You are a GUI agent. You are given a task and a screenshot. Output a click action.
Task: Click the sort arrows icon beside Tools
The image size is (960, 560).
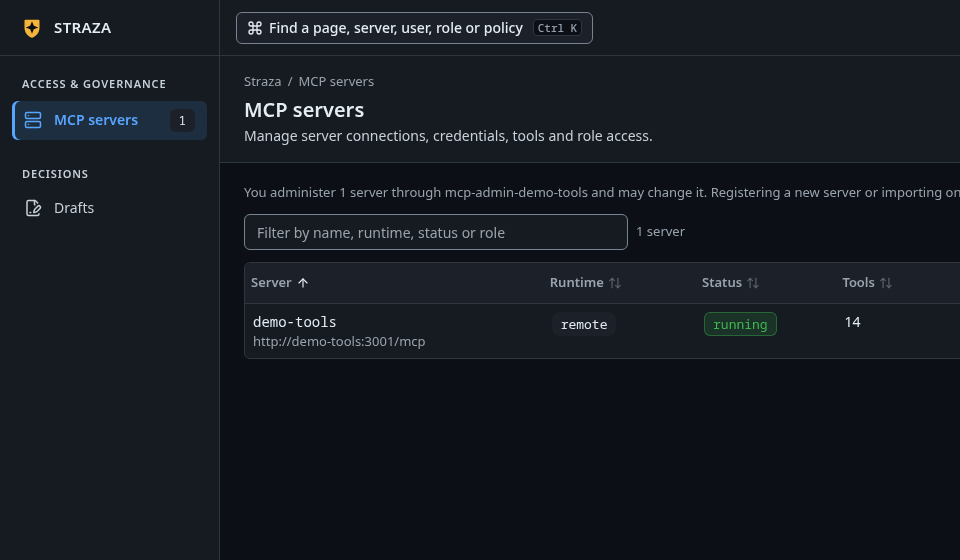pyautogui.click(x=886, y=283)
